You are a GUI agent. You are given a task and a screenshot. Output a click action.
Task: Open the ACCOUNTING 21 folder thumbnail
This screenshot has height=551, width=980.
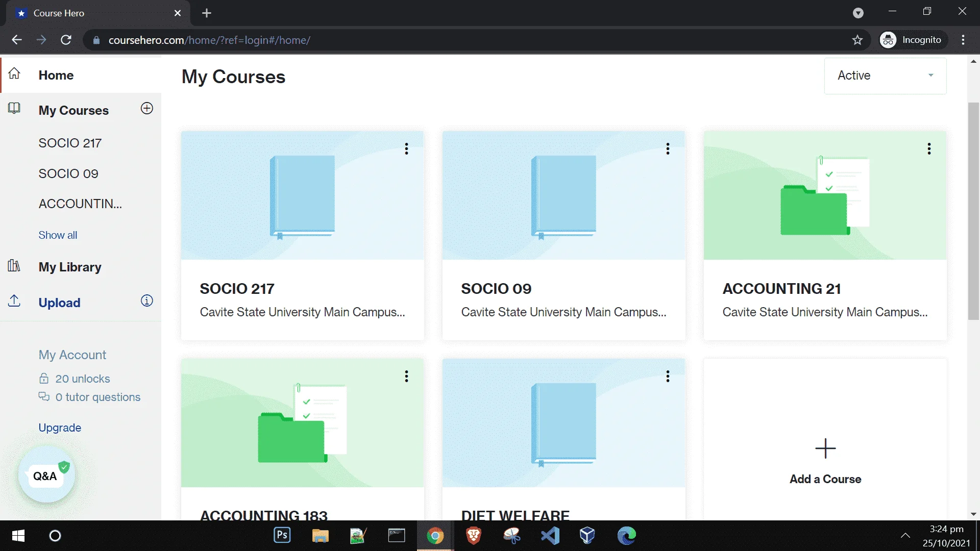tap(825, 195)
